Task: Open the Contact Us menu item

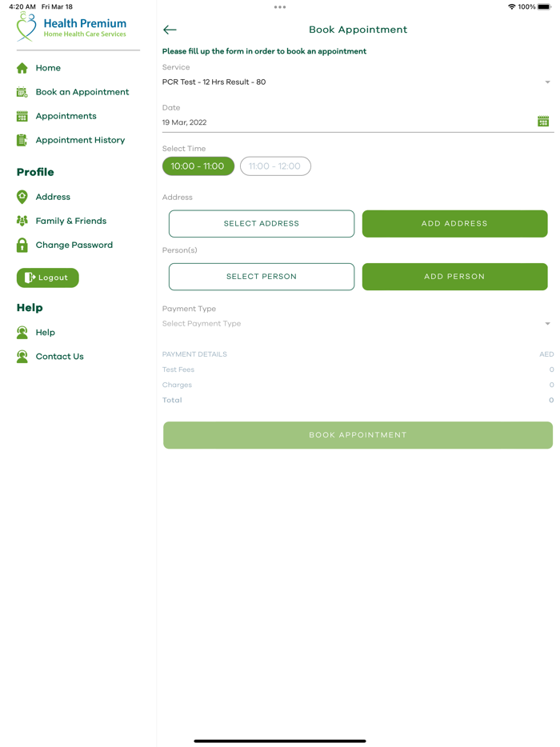Action: [59, 357]
